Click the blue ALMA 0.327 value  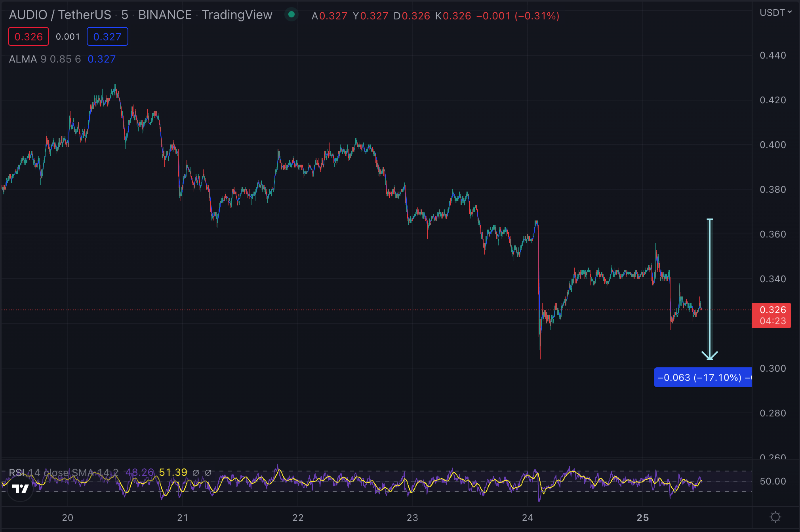point(102,59)
